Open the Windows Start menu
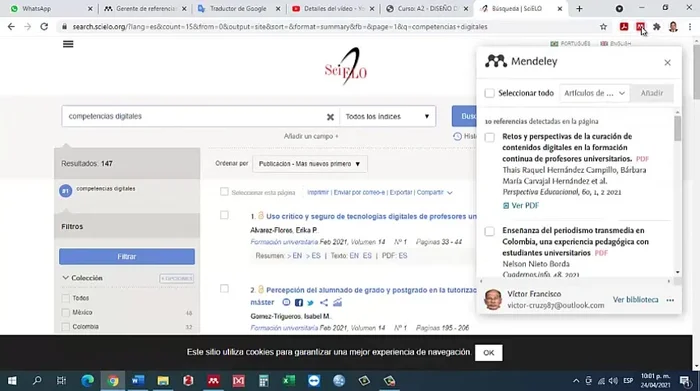 (x=12, y=381)
